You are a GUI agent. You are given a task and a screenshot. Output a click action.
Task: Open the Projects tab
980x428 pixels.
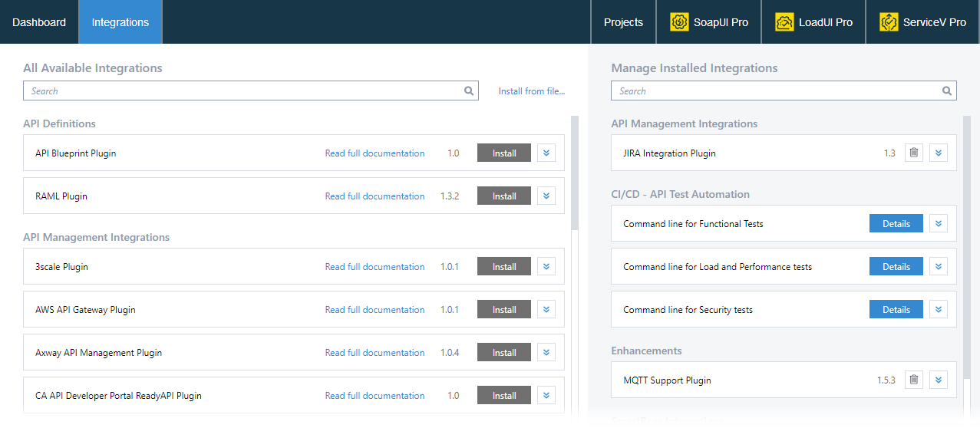click(x=623, y=22)
